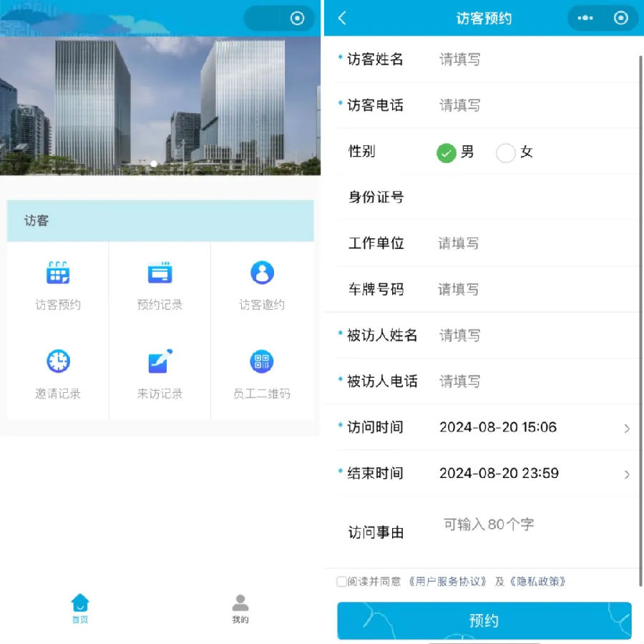Switch to the 我的 tab
The image size is (644, 644).
(240, 608)
